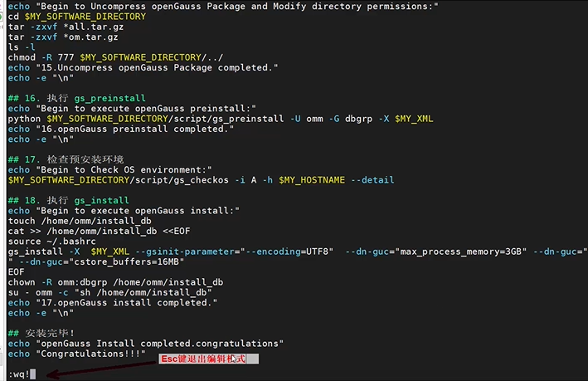Click the line 'echo "Begin to Uncompress openGauss Package'
The width and height of the screenshot is (588, 381).
point(223,7)
